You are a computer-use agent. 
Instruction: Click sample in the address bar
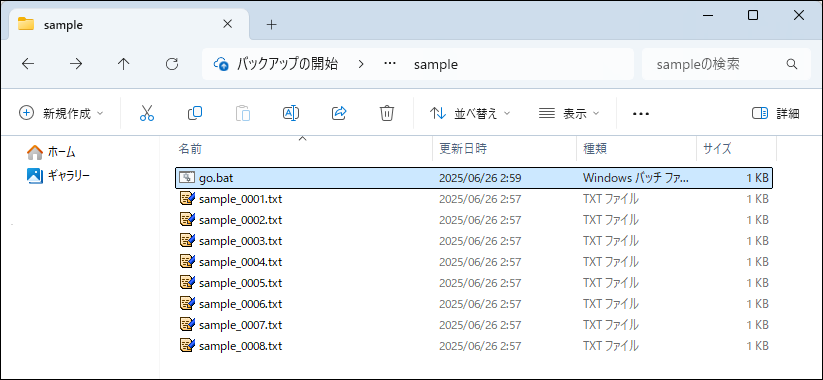coord(436,65)
